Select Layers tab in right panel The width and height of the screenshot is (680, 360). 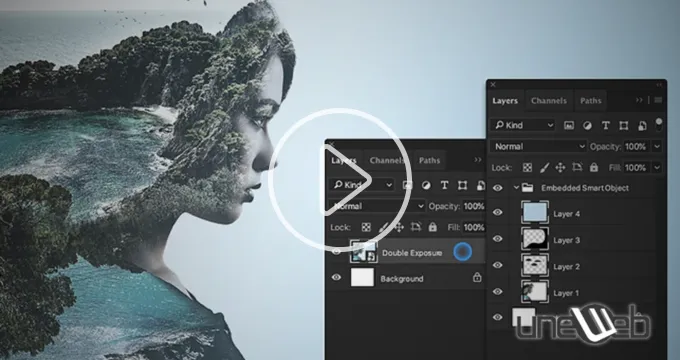pos(505,101)
